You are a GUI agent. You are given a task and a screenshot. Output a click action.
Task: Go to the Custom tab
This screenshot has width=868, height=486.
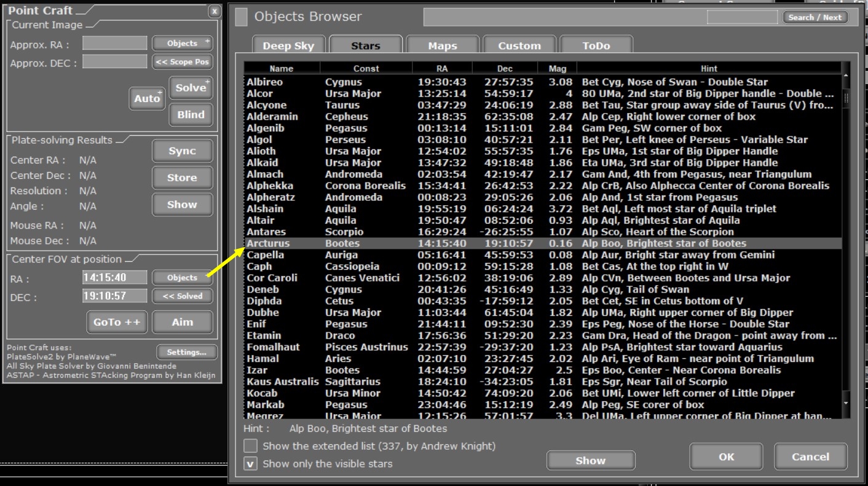point(519,45)
